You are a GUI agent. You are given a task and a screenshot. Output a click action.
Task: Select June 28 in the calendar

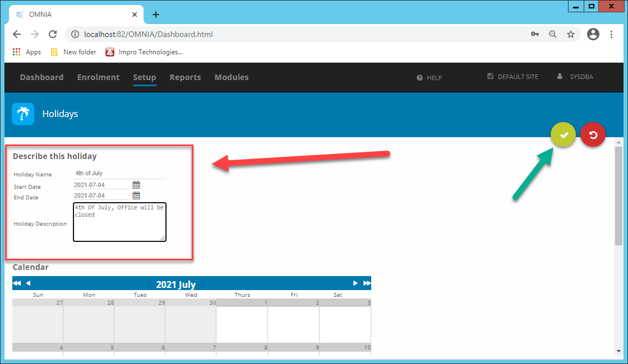(89, 320)
